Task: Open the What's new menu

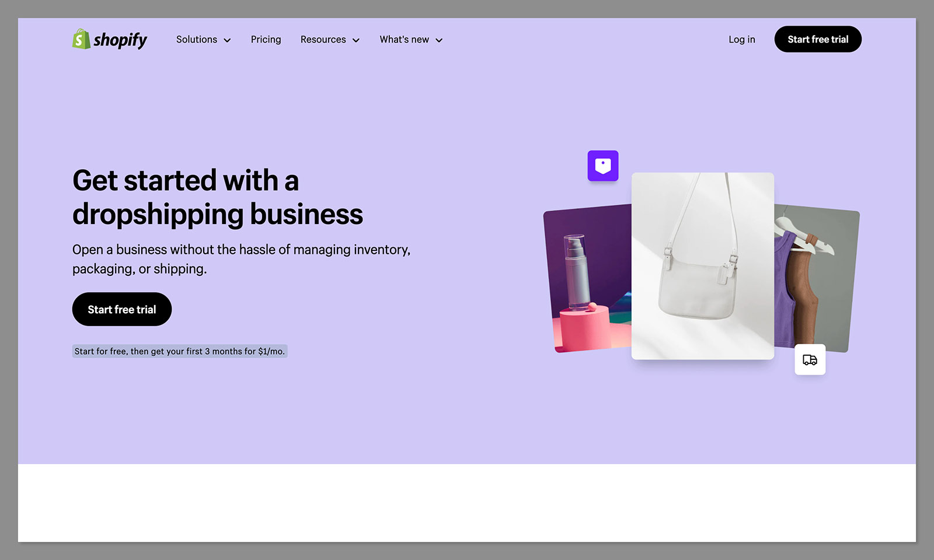Action: [404, 40]
